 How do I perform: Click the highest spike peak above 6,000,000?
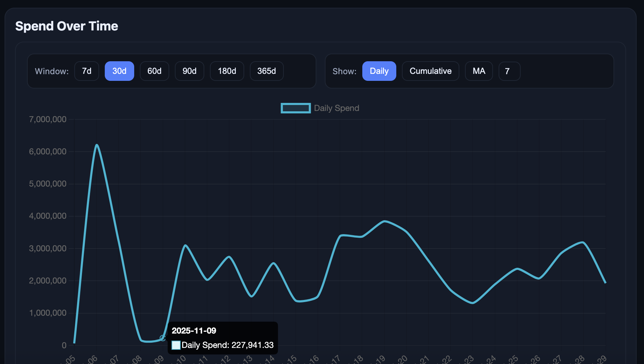(97, 145)
